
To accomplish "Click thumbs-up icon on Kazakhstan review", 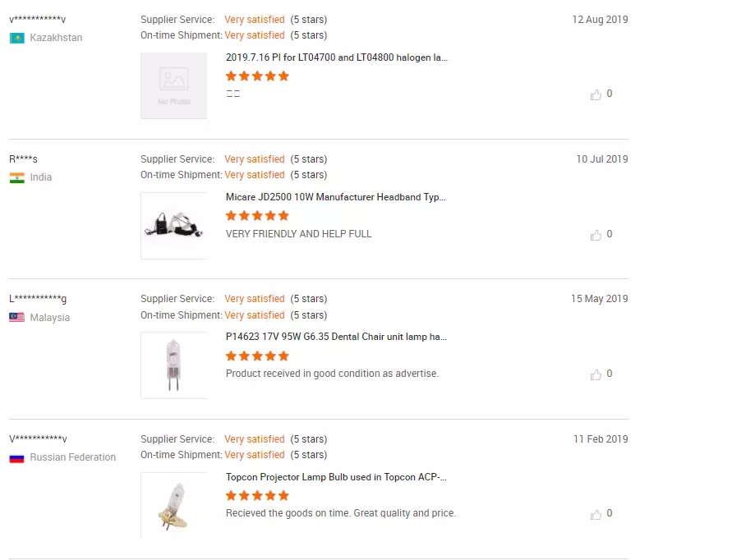I will pos(596,94).
